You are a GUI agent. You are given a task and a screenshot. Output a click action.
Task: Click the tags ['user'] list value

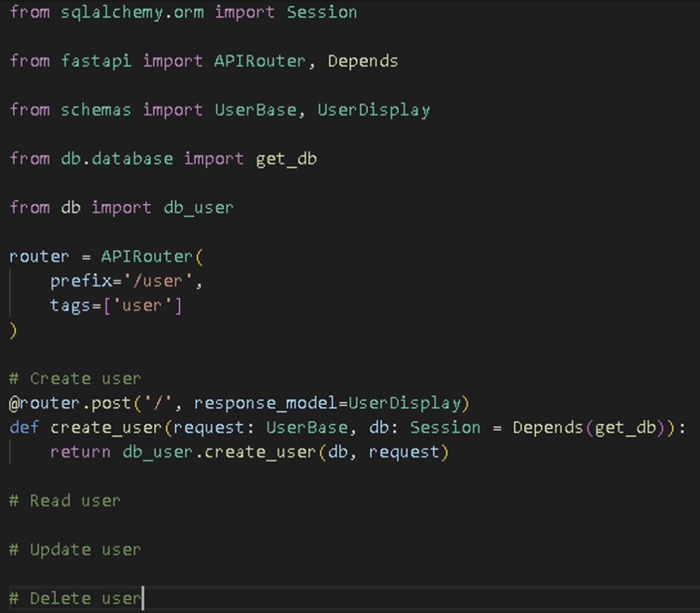pos(143,305)
